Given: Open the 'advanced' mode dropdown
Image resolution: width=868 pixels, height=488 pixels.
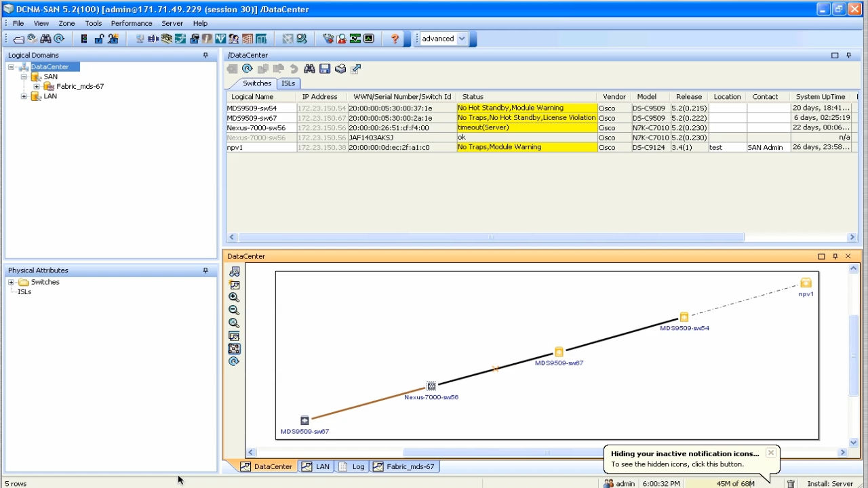Looking at the screenshot, I should (462, 39).
